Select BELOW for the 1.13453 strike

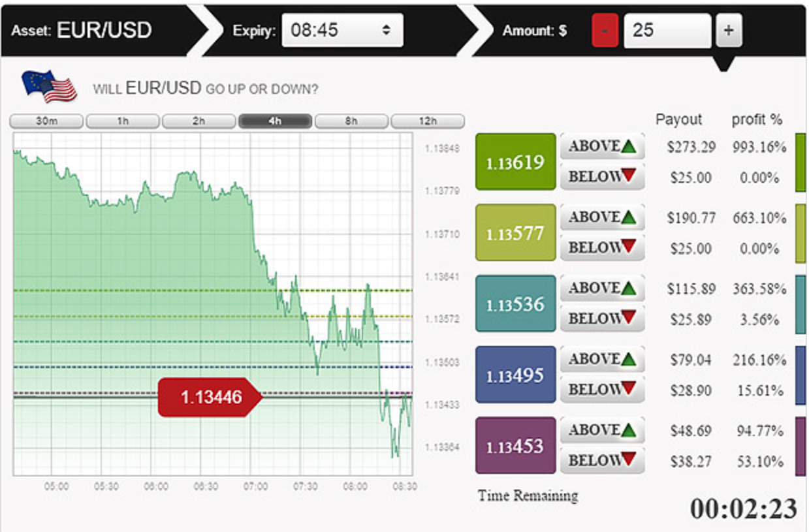coord(601,461)
